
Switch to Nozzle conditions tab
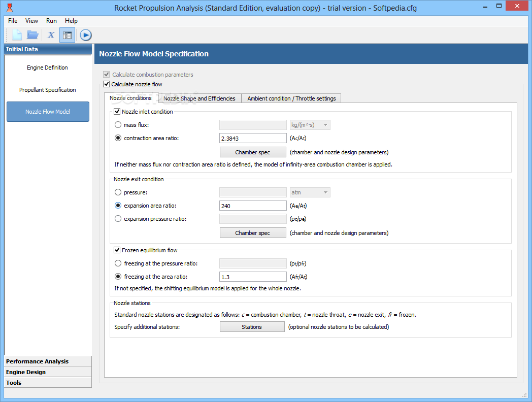click(x=130, y=97)
